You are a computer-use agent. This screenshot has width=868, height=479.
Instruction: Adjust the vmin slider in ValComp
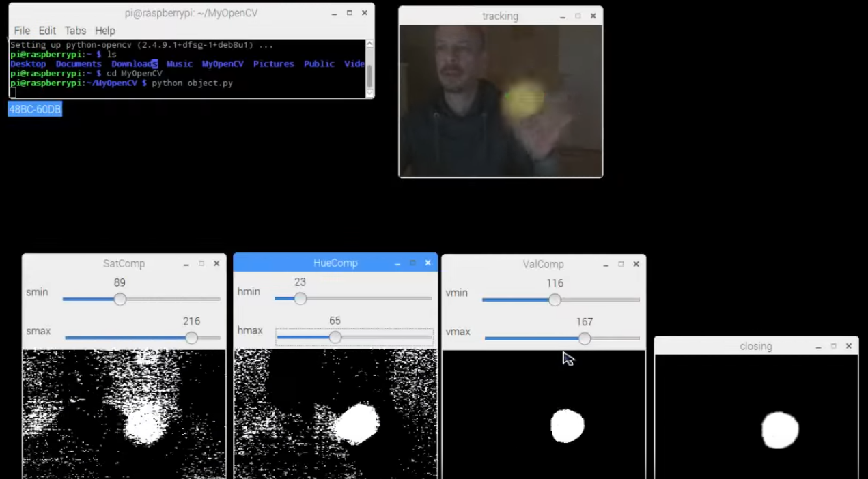554,300
